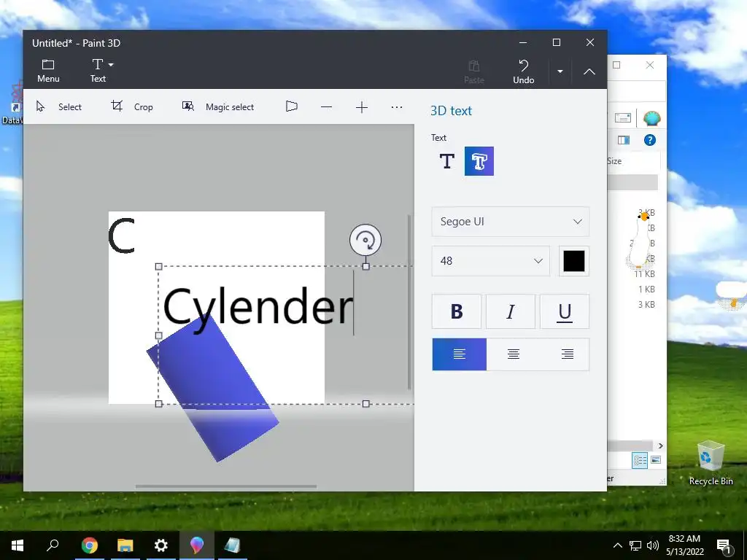Activate the Crop tool

pos(132,106)
